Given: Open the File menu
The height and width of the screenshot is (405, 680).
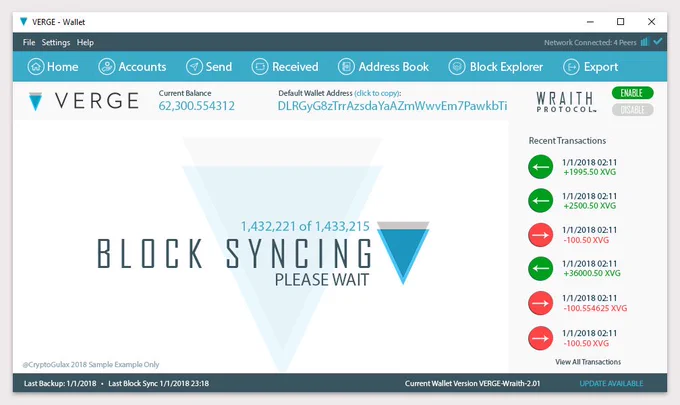Looking at the screenshot, I should 29,42.
